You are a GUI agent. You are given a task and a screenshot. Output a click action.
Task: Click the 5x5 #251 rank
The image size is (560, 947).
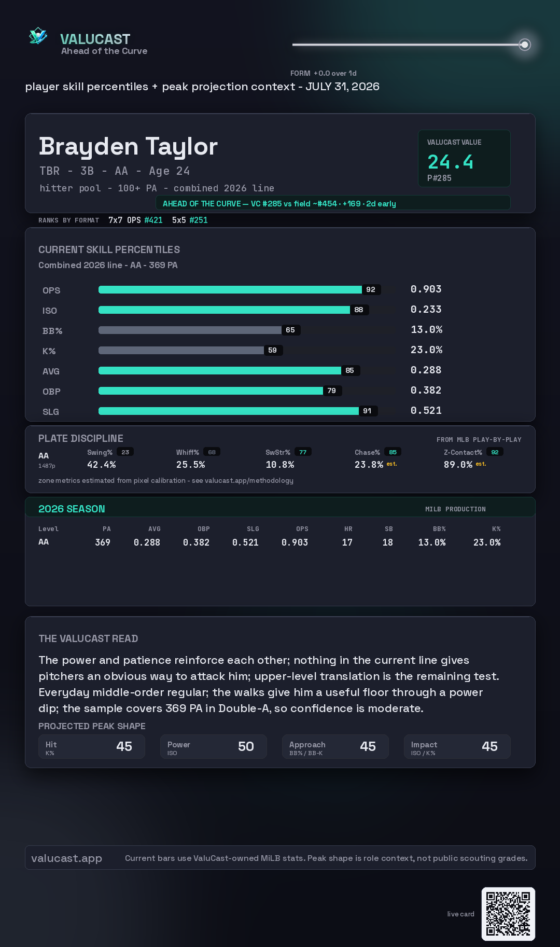190,220
